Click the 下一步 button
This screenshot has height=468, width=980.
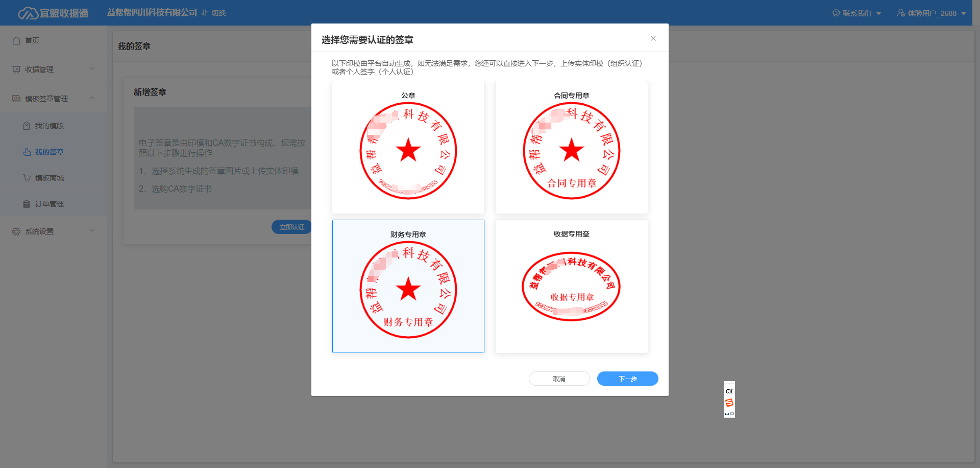(x=627, y=379)
